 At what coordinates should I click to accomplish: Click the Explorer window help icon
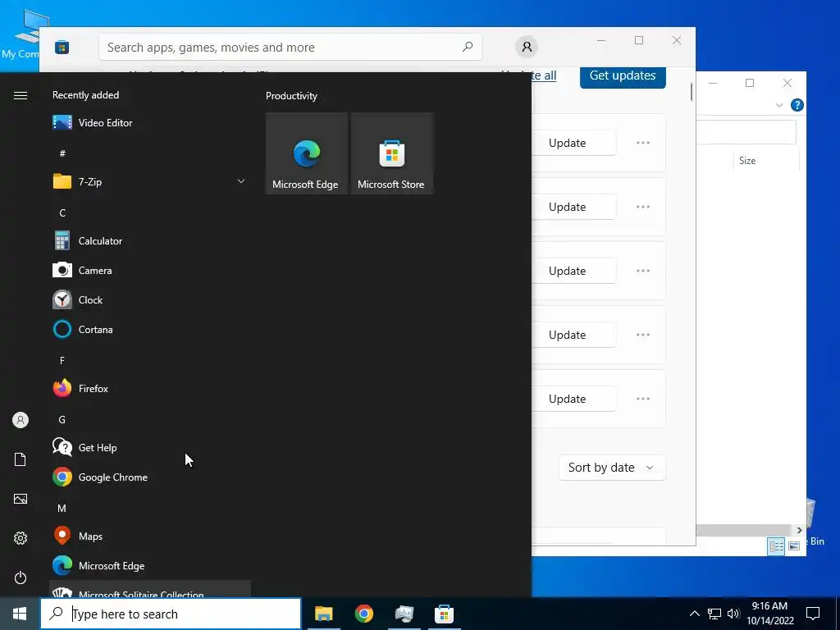coord(797,105)
